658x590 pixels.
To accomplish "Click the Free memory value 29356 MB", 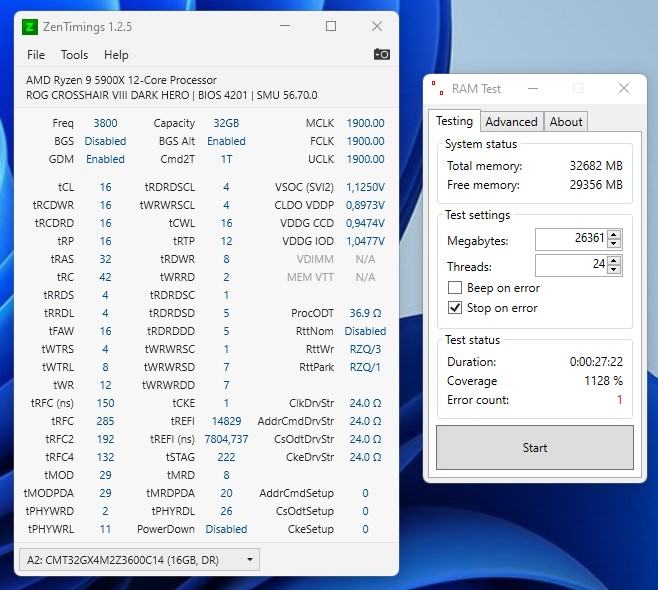I will tap(596, 185).
